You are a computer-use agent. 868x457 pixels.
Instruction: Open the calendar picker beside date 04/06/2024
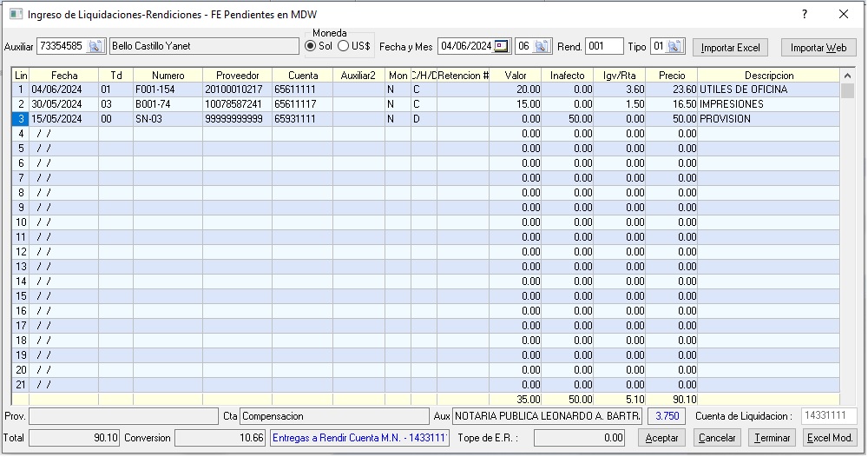click(501, 47)
